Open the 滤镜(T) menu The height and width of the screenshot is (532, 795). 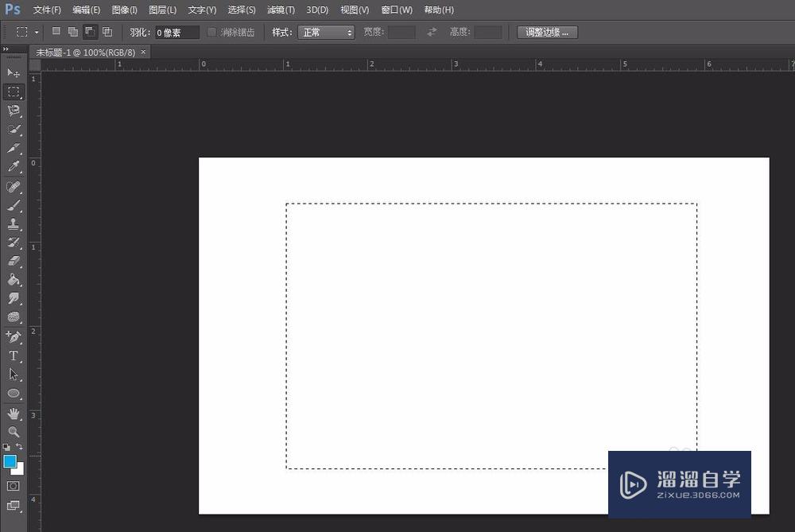click(281, 10)
